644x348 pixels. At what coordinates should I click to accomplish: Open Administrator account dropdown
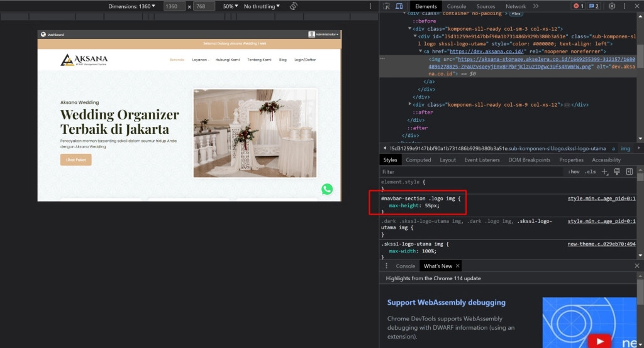[324, 35]
